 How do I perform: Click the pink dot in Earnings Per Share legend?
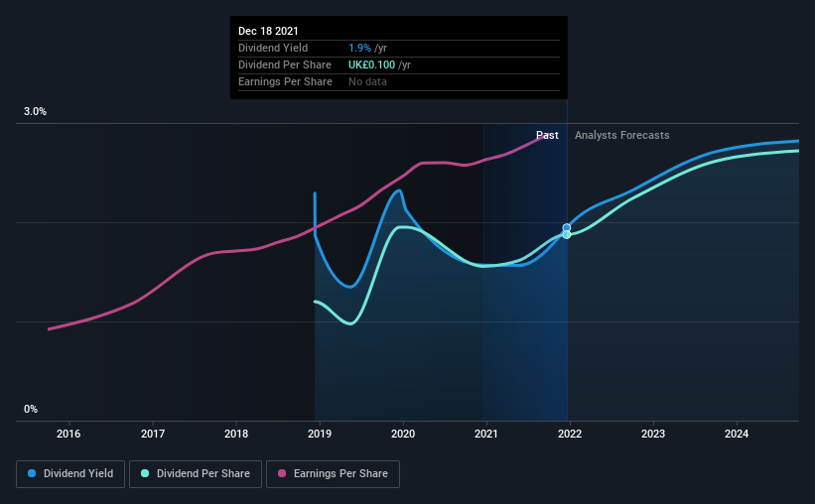[282, 473]
